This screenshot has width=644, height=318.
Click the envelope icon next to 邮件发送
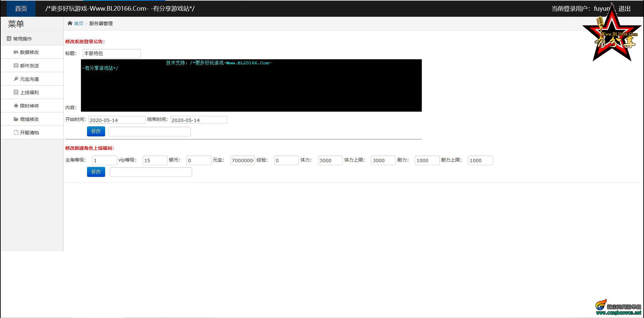16,65
